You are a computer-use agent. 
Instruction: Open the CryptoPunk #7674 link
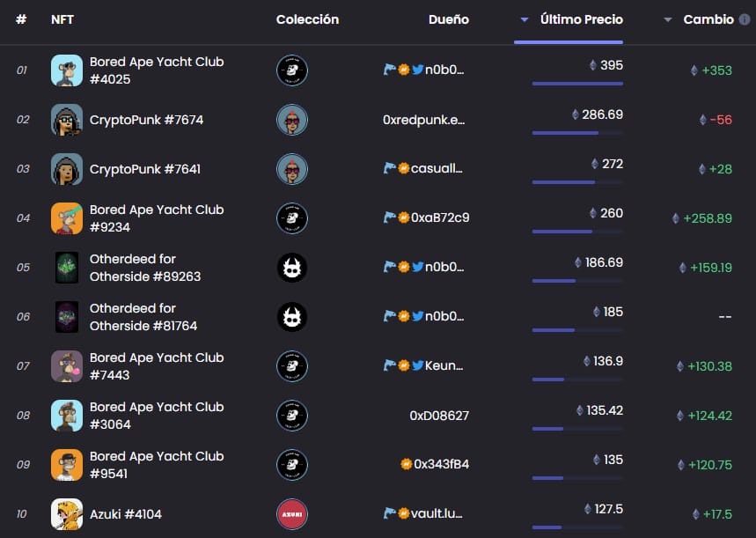147,120
